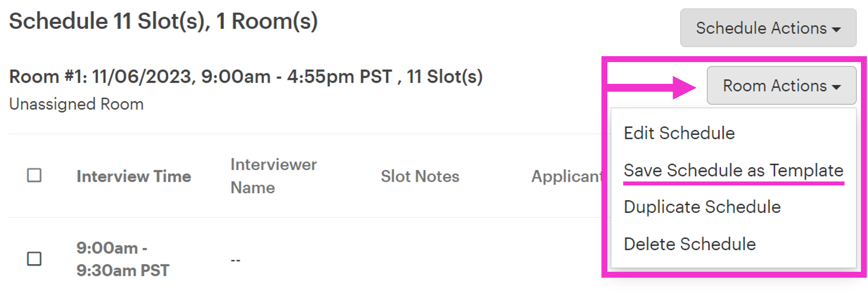Click the 9:00am - 9:30am PST time slot
The height and width of the screenshot is (300, 868).
123,259
